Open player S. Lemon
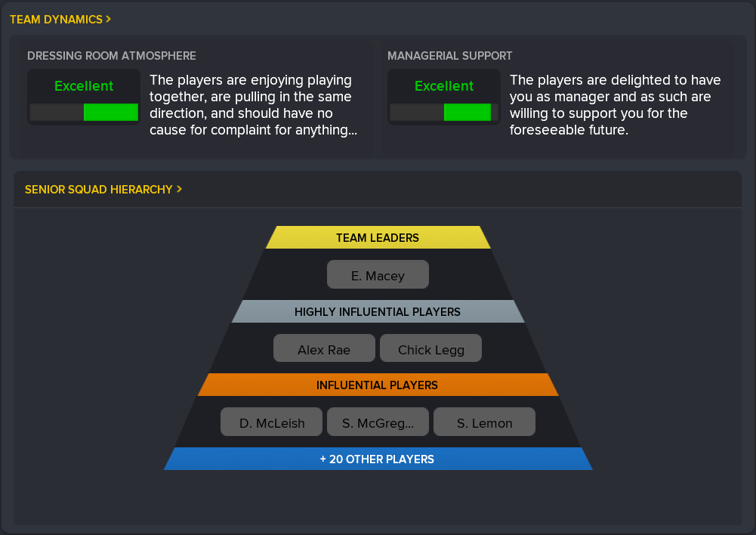The width and height of the screenshot is (756, 535). coord(484,422)
